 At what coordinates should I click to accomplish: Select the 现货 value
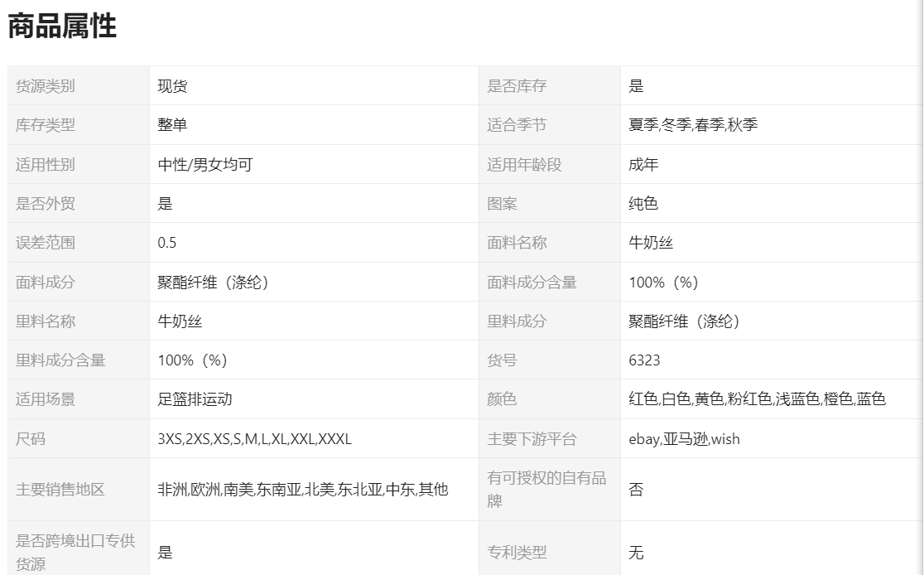point(172,86)
